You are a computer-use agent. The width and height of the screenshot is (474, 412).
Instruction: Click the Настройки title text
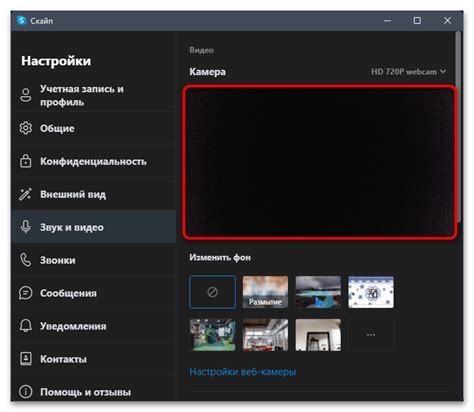click(x=56, y=61)
